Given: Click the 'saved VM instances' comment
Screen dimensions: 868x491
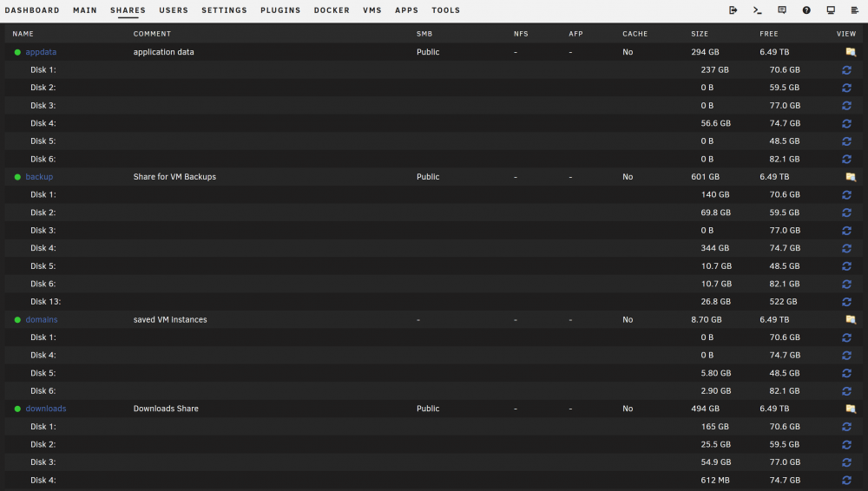Looking at the screenshot, I should point(170,319).
